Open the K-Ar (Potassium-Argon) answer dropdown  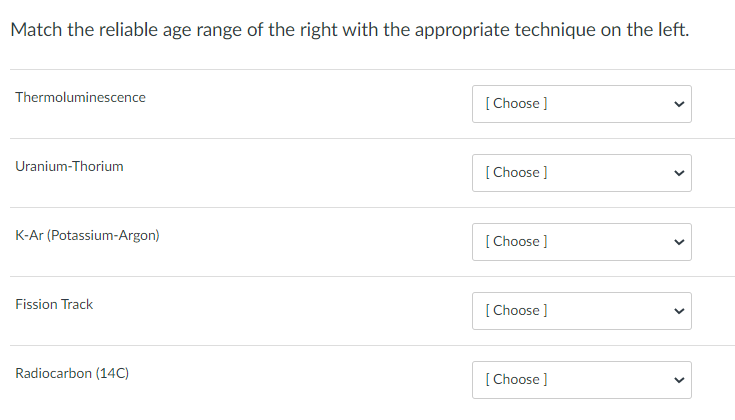pyautogui.click(x=581, y=242)
